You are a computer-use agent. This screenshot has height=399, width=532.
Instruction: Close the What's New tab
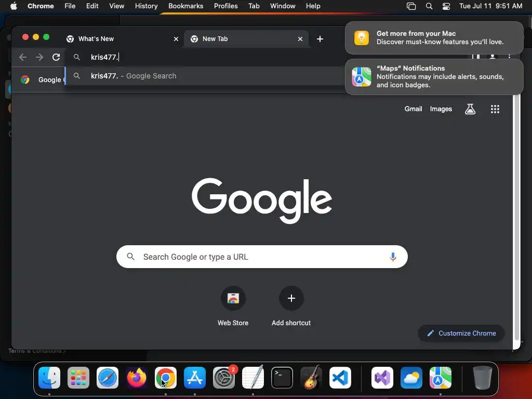click(x=176, y=39)
